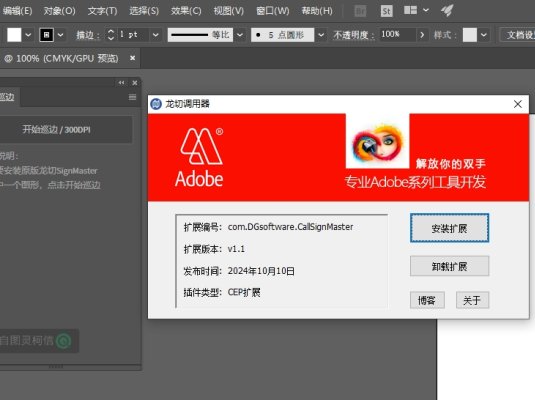Open the 描边 stroke panel link

pyautogui.click(x=88, y=35)
